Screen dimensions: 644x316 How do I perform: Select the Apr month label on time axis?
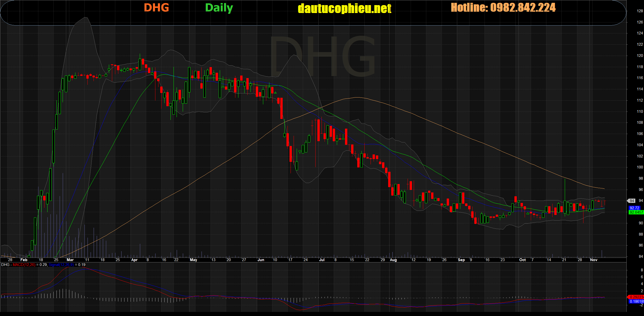134,260
